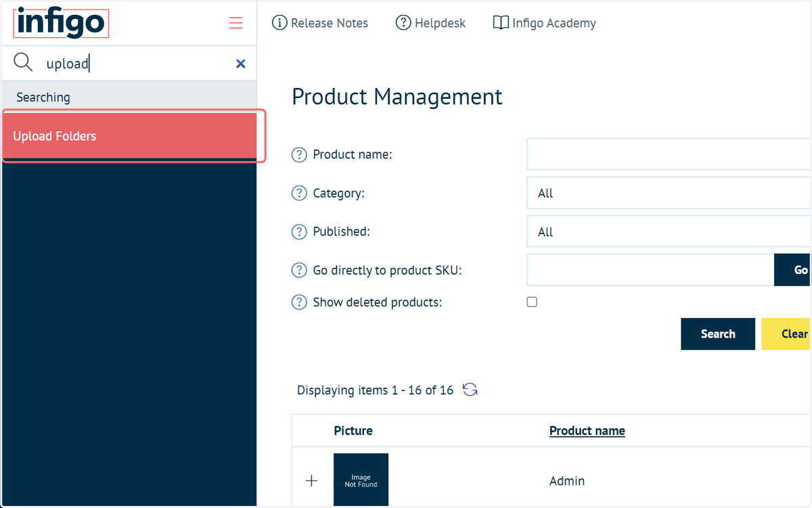812x508 pixels.
Task: Open the Published dropdown
Action: tap(669, 232)
